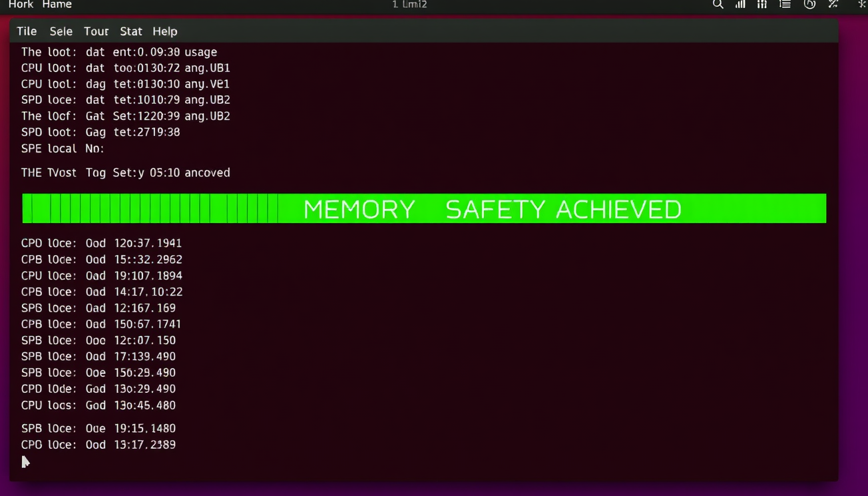Select the line with value '120:37.1941'
The width and height of the screenshot is (868, 496).
point(101,243)
